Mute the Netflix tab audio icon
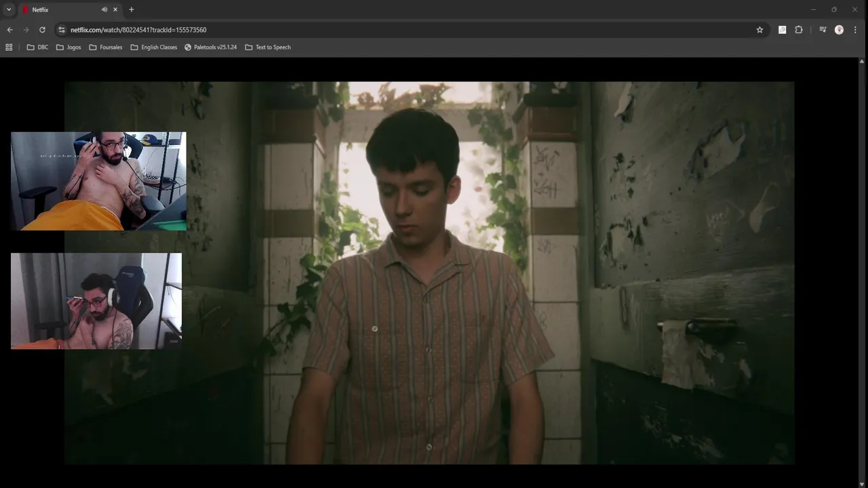 tap(104, 9)
